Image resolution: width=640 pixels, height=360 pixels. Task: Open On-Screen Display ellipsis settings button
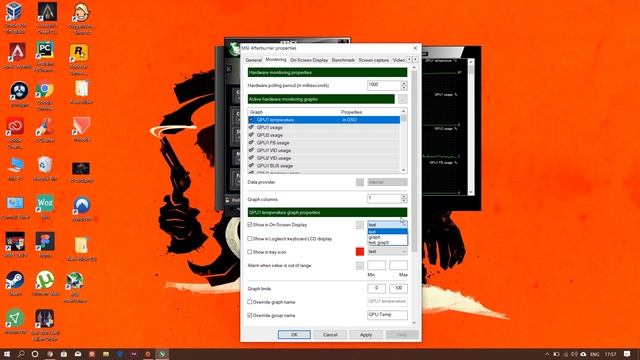pyautogui.click(x=360, y=224)
